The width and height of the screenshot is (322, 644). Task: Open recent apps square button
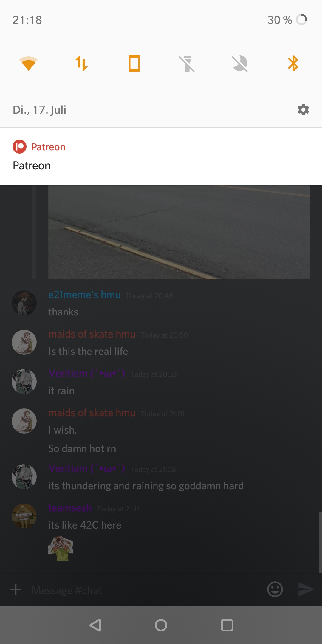click(227, 625)
